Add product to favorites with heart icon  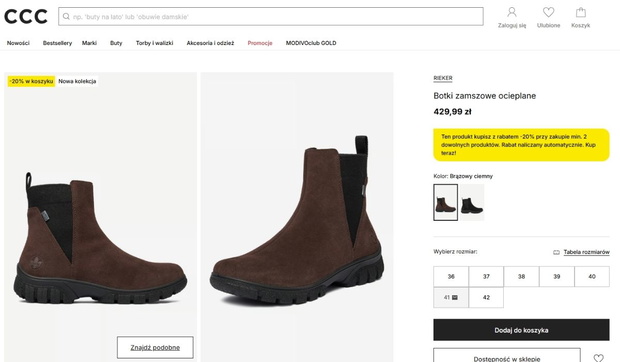pos(599,358)
